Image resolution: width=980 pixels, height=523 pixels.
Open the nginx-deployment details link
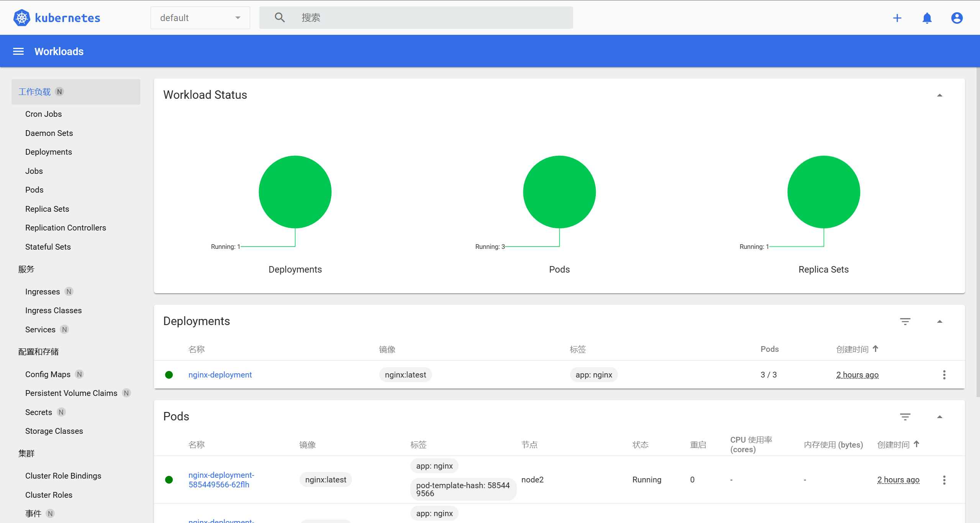pyautogui.click(x=220, y=374)
